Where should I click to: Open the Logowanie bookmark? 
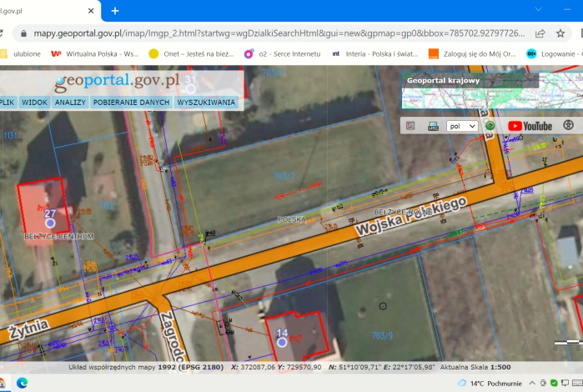(x=555, y=54)
